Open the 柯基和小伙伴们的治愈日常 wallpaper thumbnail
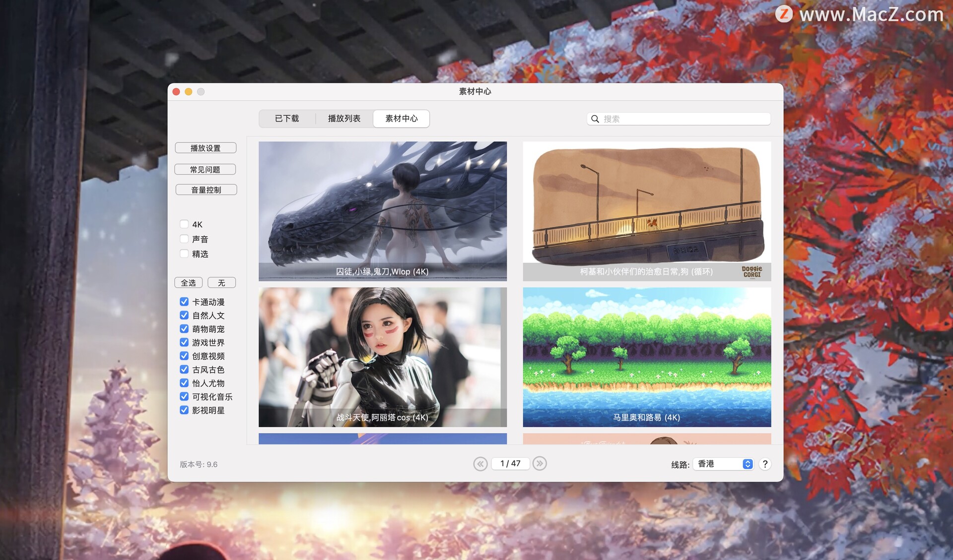Image resolution: width=953 pixels, height=560 pixels. pos(647,211)
